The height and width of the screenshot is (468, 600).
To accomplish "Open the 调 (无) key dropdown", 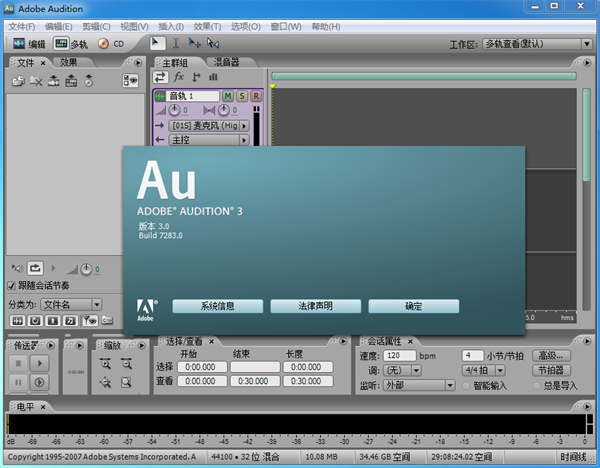I will 402,370.
